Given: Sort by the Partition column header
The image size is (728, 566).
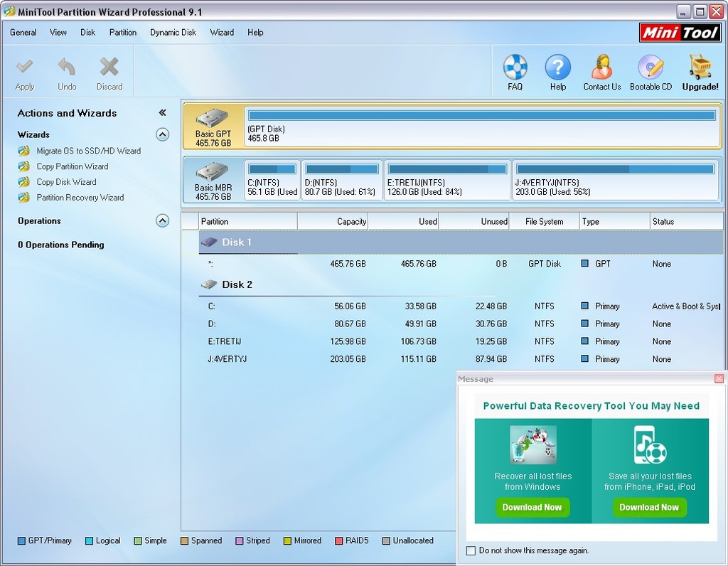Looking at the screenshot, I should pos(248,221).
